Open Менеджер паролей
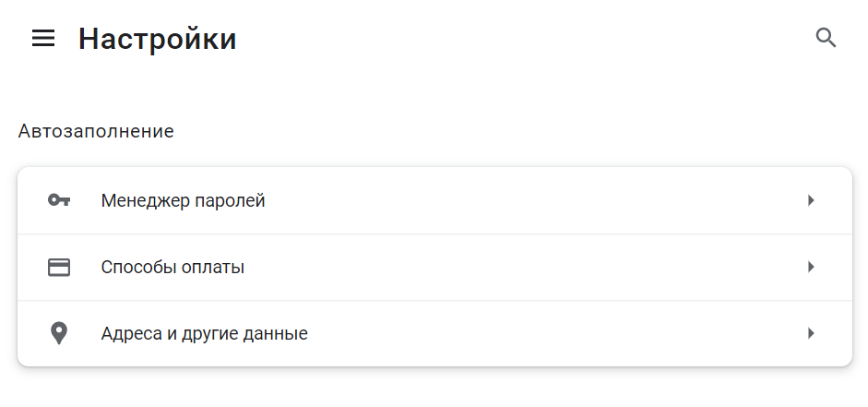868x407 pixels. click(x=183, y=200)
